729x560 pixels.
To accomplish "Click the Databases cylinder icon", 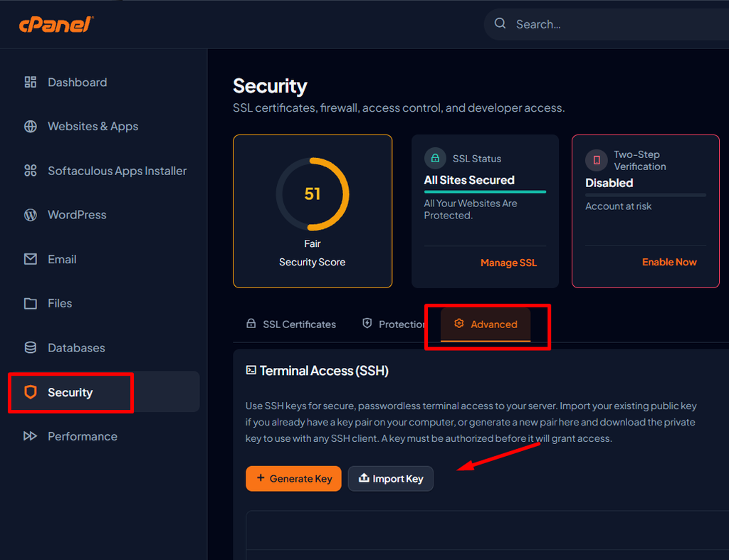I will click(x=30, y=348).
